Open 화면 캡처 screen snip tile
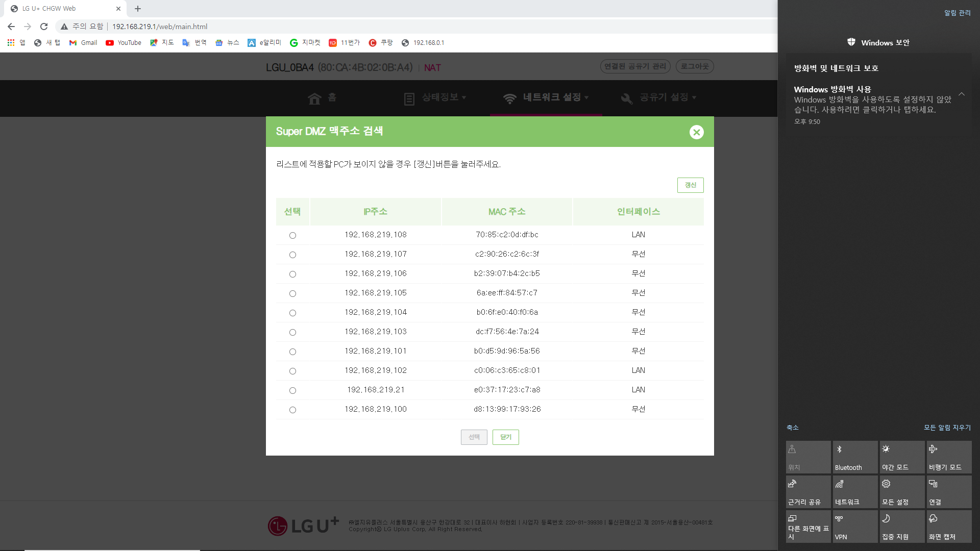980x551 pixels. (x=949, y=527)
